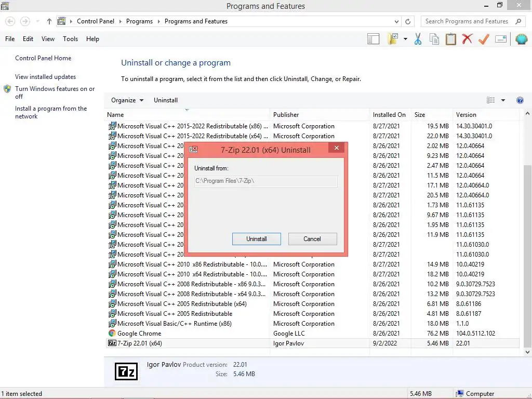Click shield icon beside Turn Windows features
This screenshot has height=399, width=532.
[x=7, y=89]
